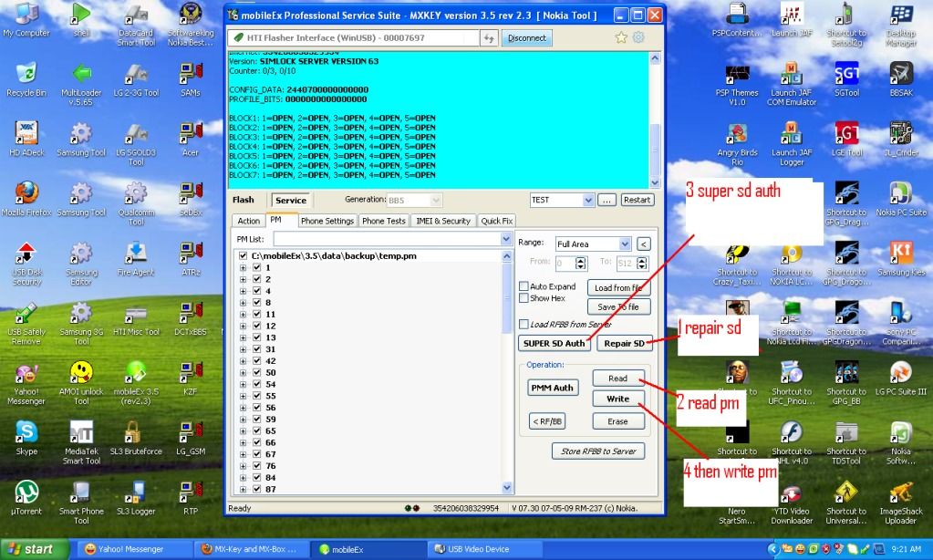Viewport: 933px width, 560px height.
Task: Launch the LG 2-3G Tool icon
Action: coord(136,78)
